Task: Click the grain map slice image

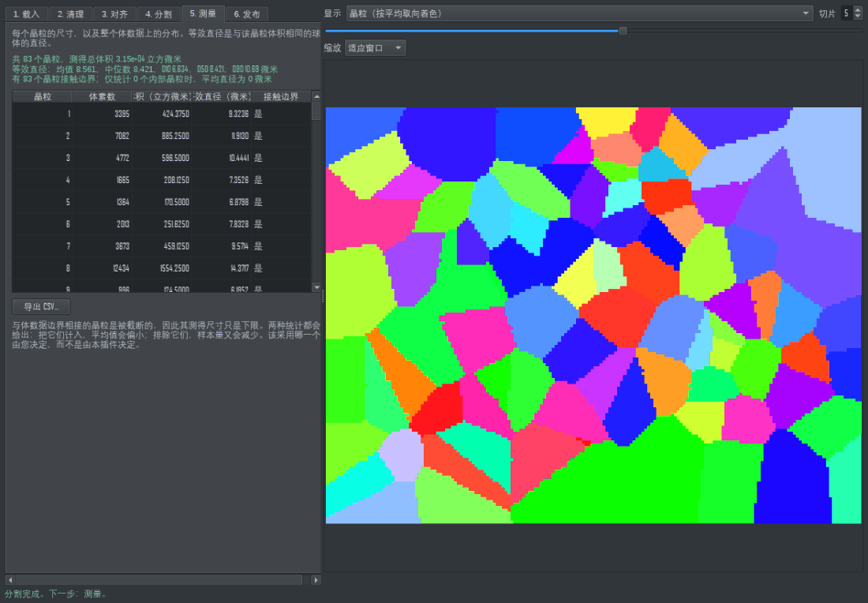Action: pos(593,315)
